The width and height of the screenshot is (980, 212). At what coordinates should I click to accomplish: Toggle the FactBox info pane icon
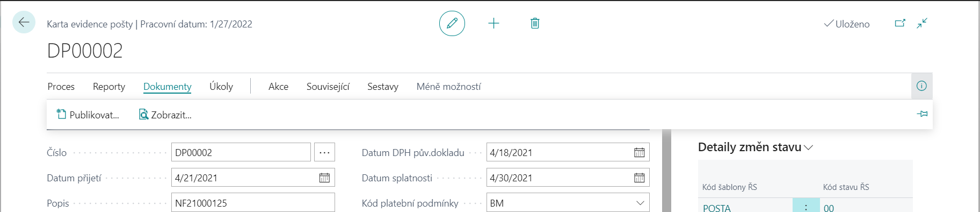921,86
